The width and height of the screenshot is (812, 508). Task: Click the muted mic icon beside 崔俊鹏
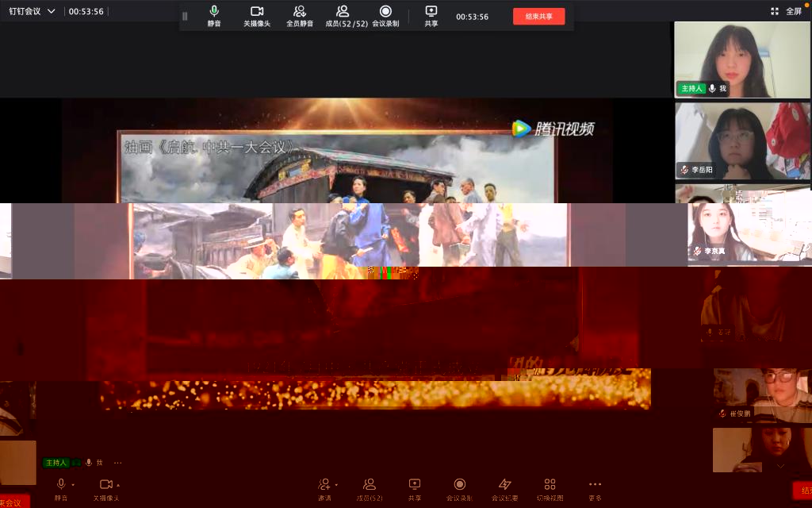722,413
